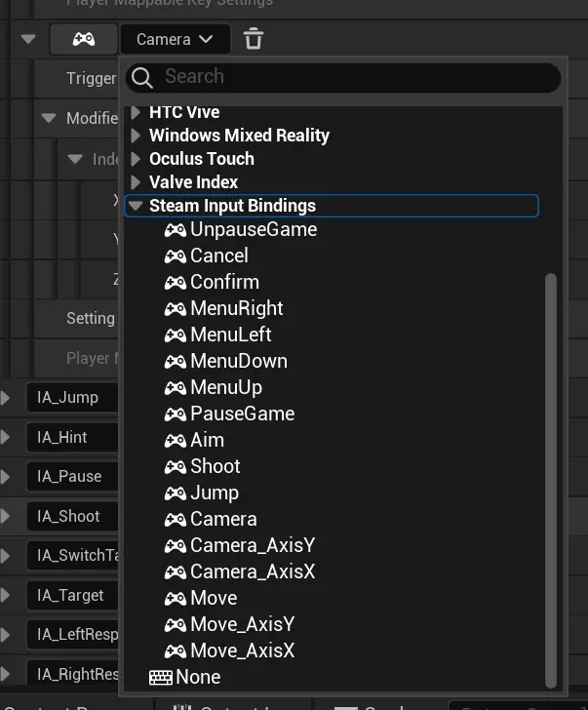Screen dimensions: 588x710
Task: Click the dropdown list scrollbar
Action: click(550, 480)
